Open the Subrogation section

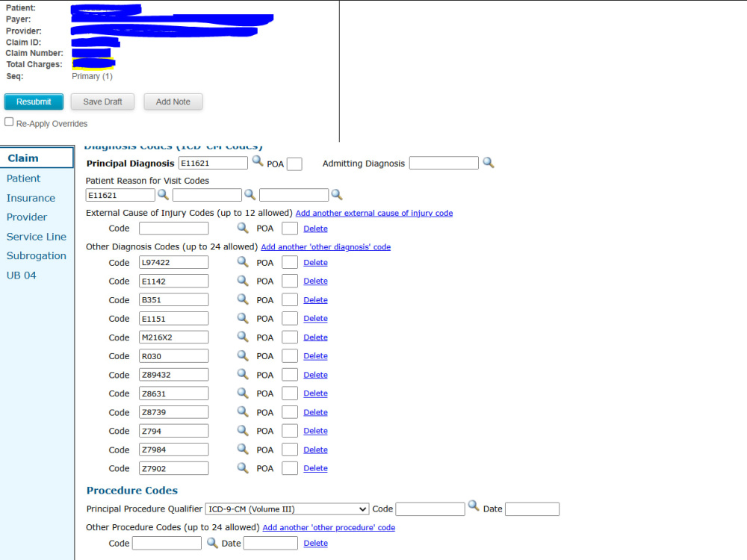coord(36,255)
